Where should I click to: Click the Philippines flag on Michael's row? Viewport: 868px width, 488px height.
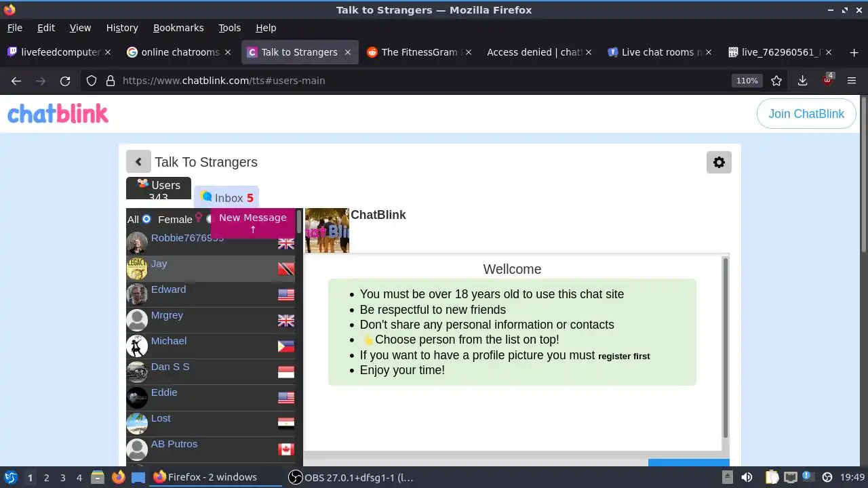point(286,346)
